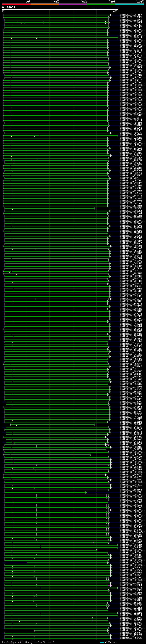Select the UniRef100_A8QGA3 label
Viewport: 146px width, 644px height.
[131, 445]
